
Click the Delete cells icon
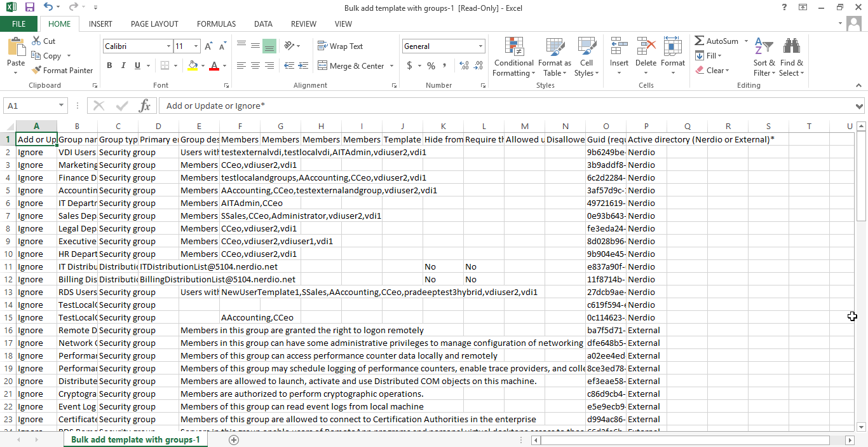(x=646, y=47)
